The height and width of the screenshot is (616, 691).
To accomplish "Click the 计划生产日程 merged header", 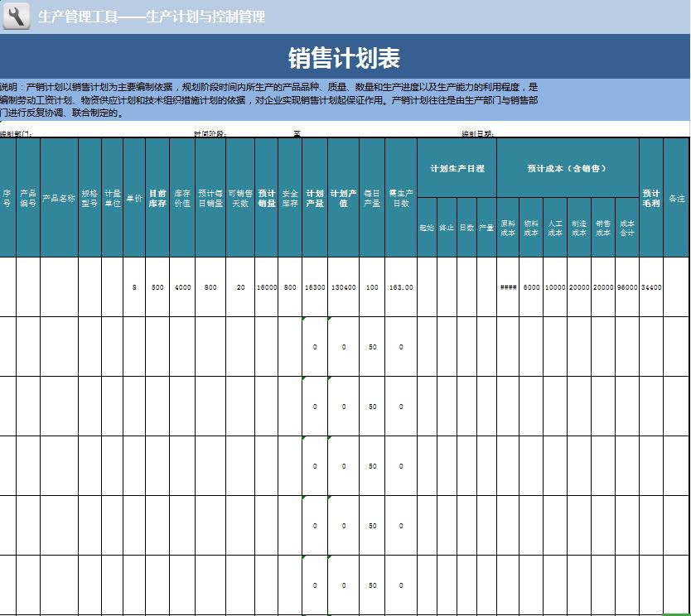I will click(x=457, y=168).
